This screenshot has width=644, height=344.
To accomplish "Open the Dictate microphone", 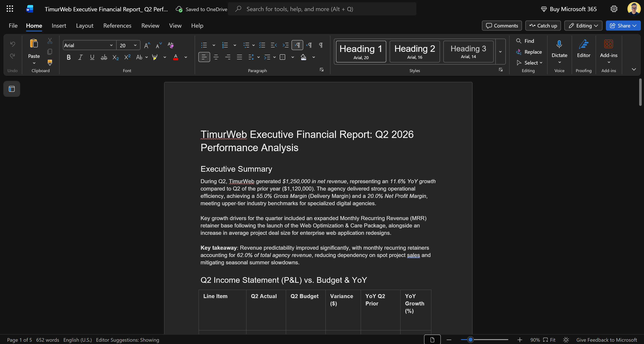I will coord(559,44).
